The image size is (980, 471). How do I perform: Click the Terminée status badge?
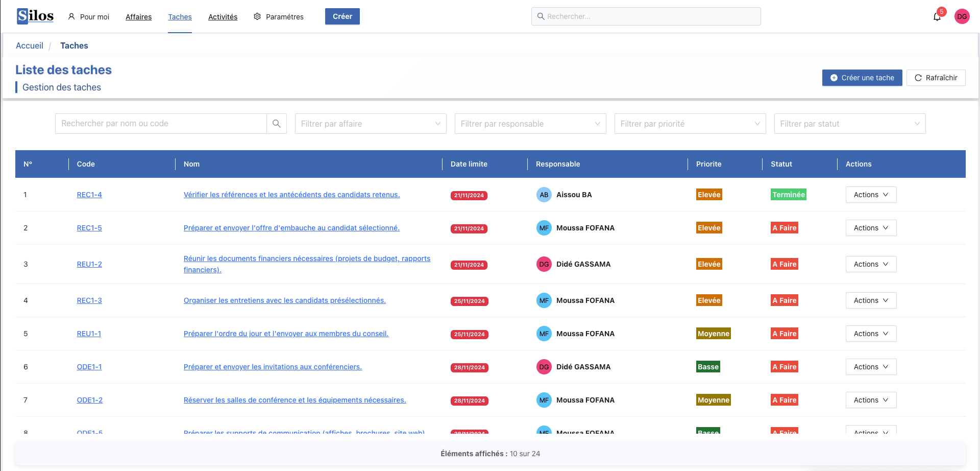point(788,195)
